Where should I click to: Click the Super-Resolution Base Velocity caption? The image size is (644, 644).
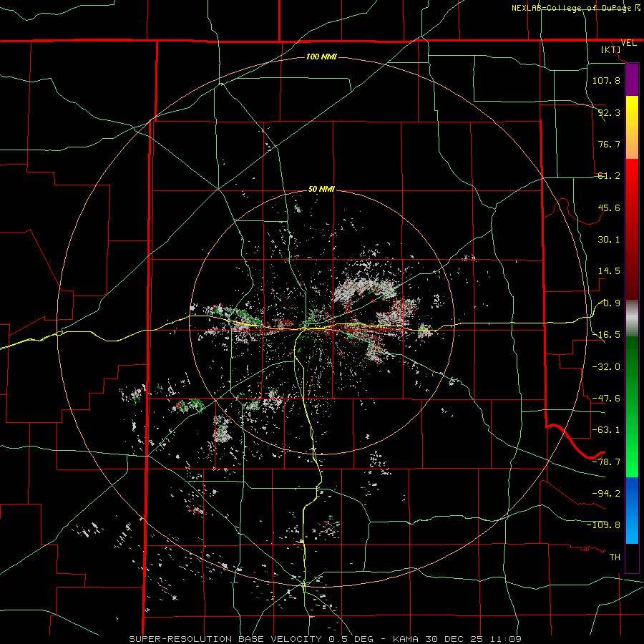(326, 639)
